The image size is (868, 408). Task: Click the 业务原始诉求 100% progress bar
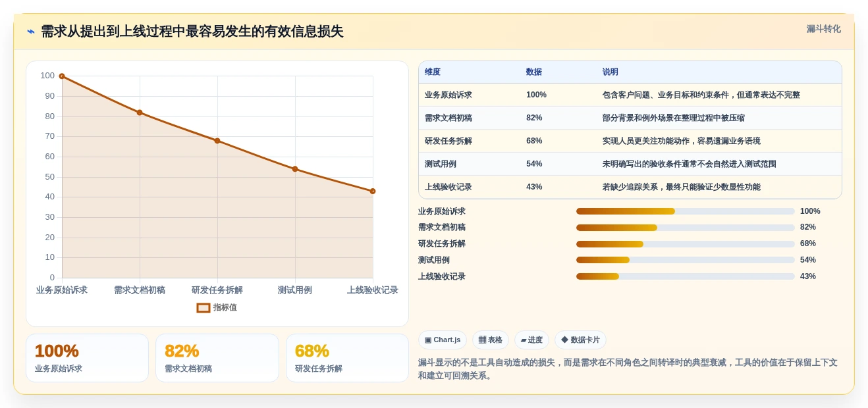click(686, 211)
